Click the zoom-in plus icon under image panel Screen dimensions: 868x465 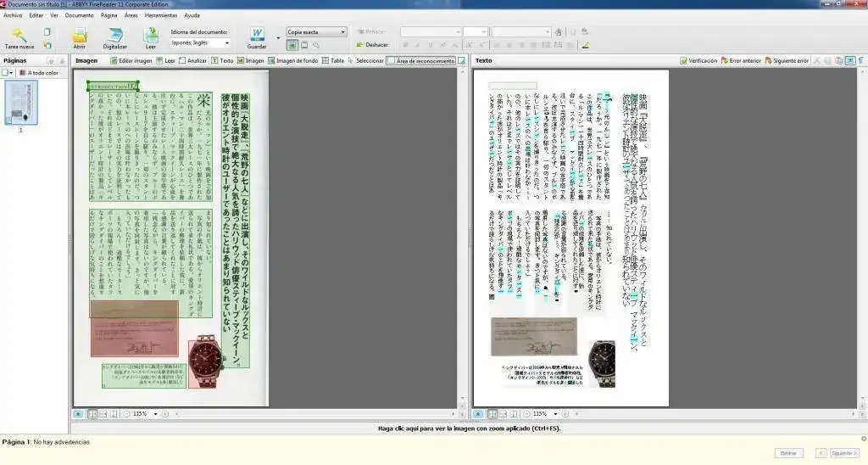pos(165,414)
